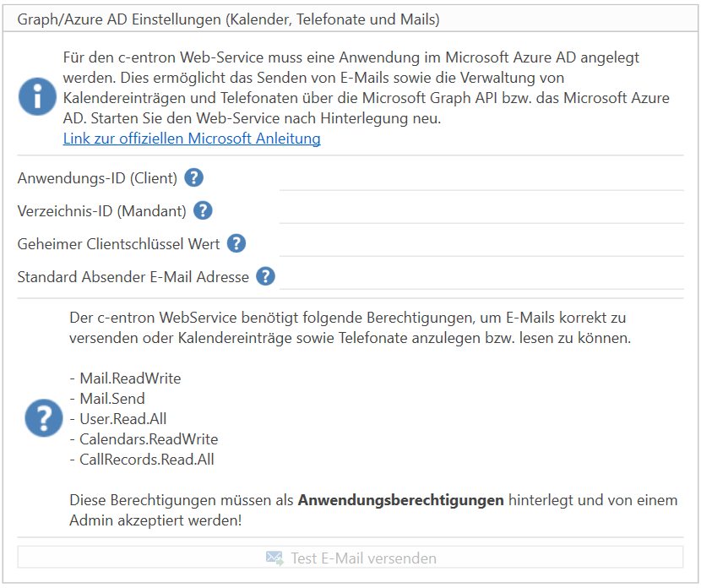
Task: Show help for Geheimer Clientschlüssel Wert
Action: tap(236, 243)
